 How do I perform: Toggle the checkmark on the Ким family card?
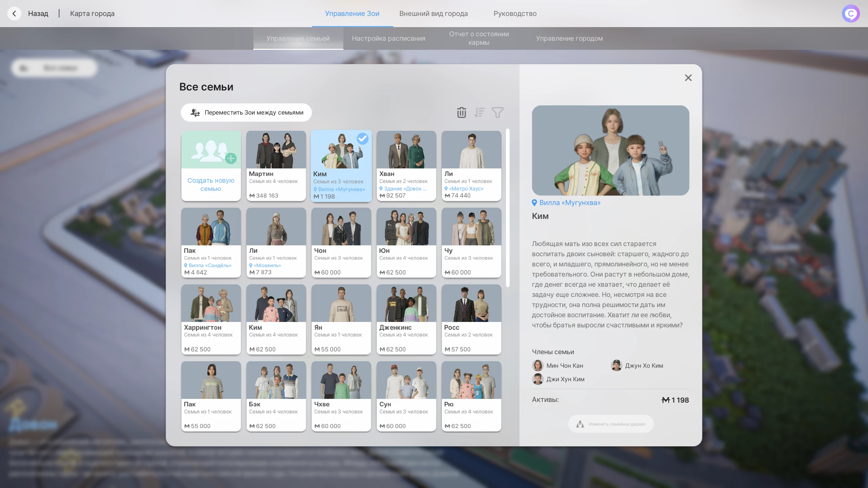(362, 139)
